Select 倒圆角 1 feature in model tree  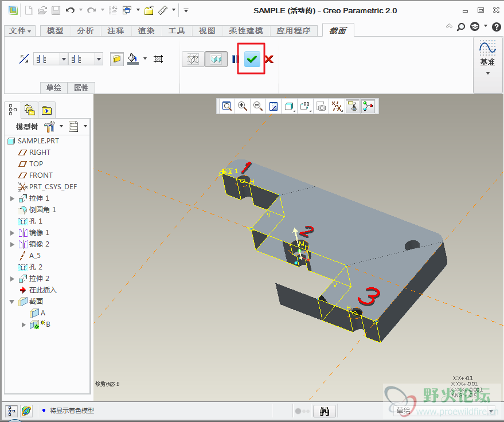coord(37,210)
